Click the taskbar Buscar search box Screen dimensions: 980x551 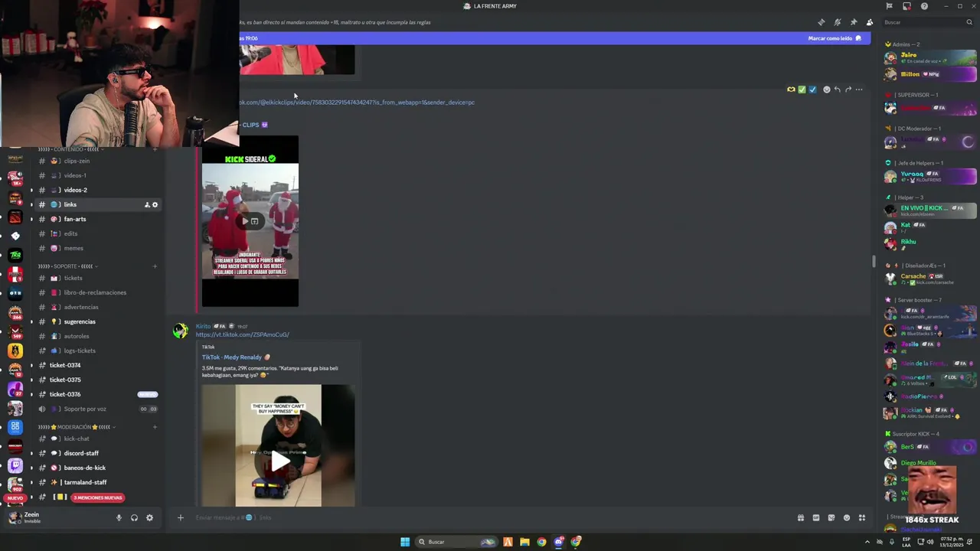click(x=456, y=542)
